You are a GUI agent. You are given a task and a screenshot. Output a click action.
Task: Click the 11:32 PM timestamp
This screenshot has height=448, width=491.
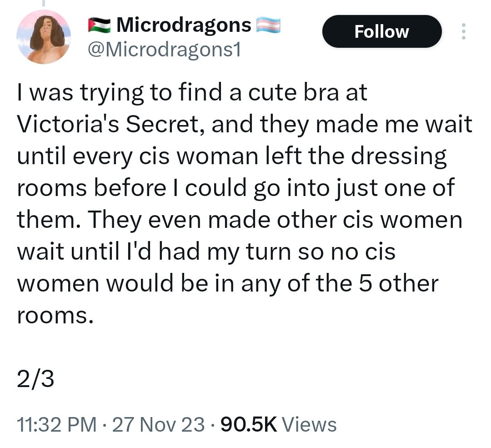[x=57, y=425]
